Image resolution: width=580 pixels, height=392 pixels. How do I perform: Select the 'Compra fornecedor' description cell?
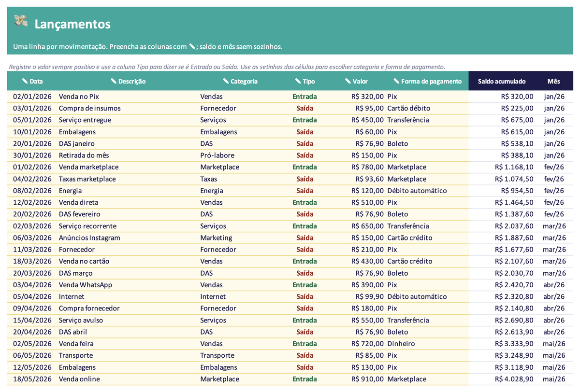128,308
